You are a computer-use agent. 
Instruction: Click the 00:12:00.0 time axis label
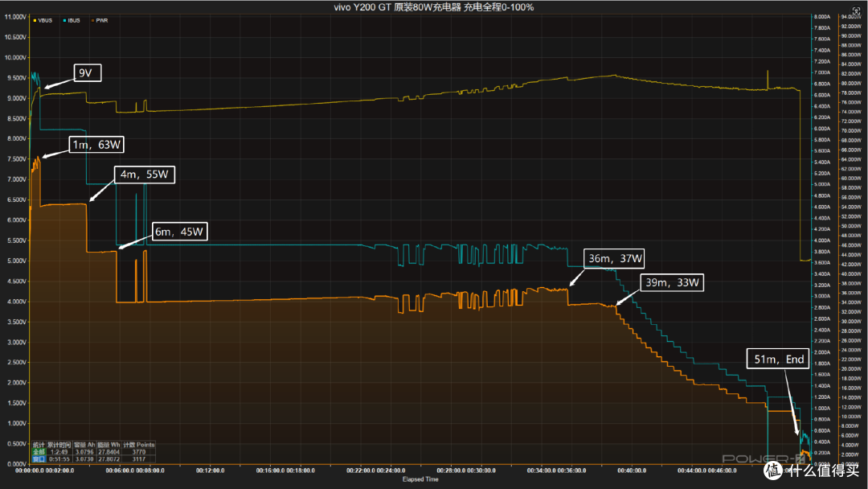[x=211, y=471]
